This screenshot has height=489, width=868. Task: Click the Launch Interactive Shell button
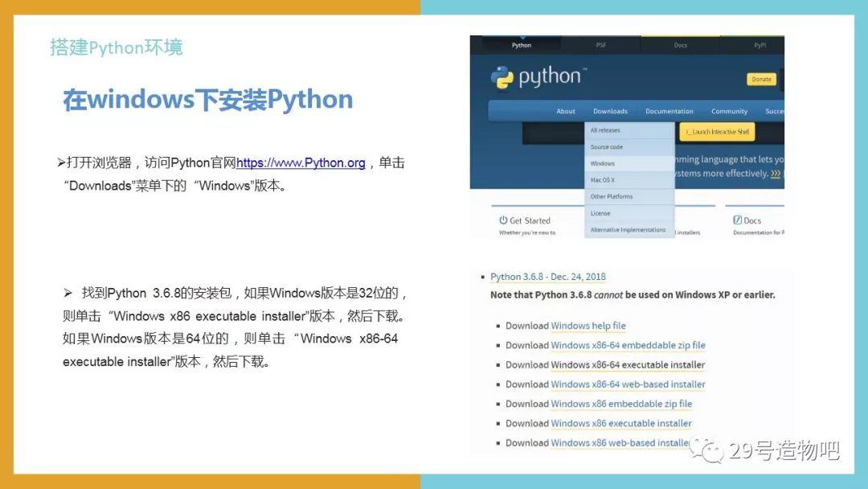click(717, 132)
